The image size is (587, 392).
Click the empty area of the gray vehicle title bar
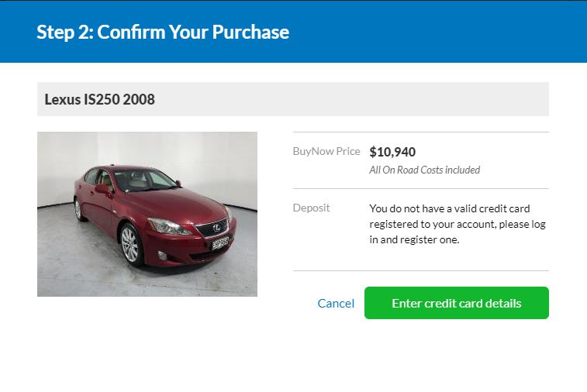352,99
